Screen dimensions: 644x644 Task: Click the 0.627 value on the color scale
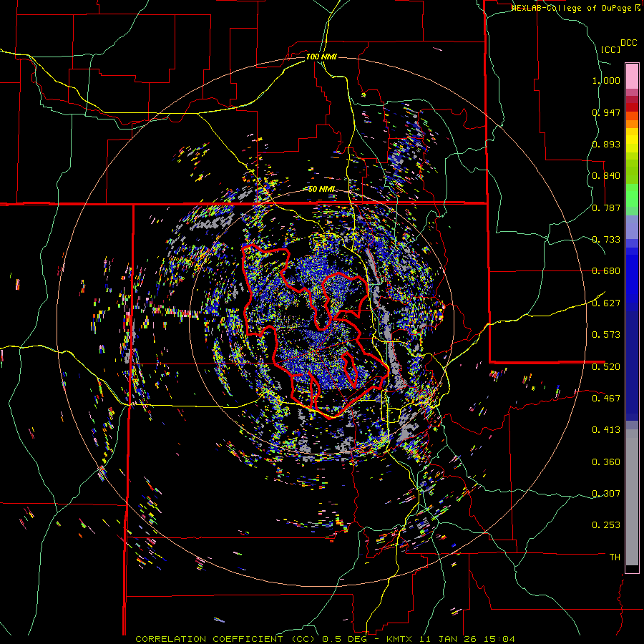(606, 303)
